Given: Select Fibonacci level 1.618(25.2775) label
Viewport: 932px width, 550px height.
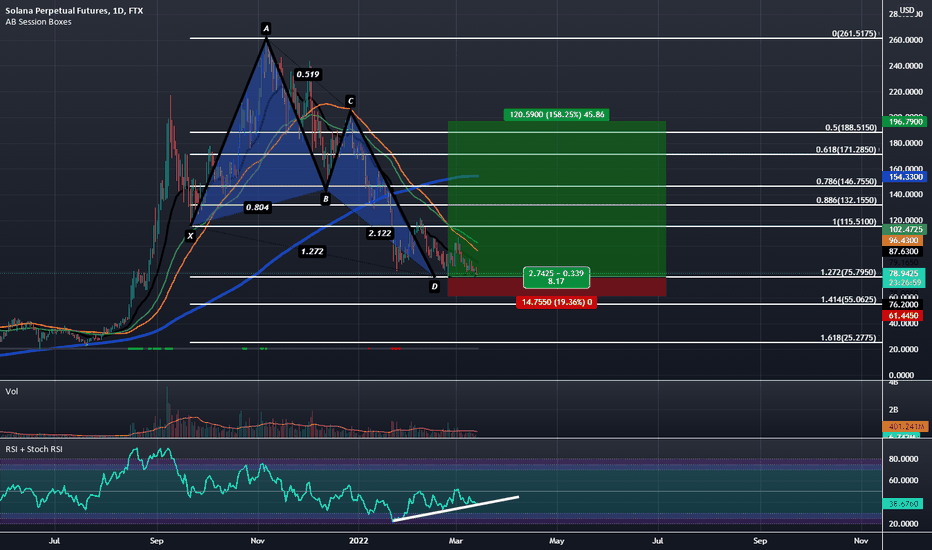Looking at the screenshot, I should [x=848, y=337].
